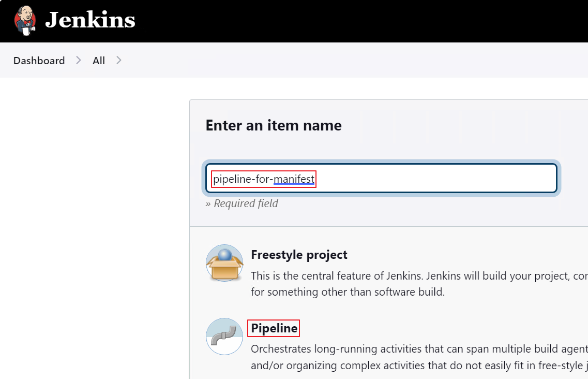The height and width of the screenshot is (379, 588).
Task: Expand the chevron after All breadcrumb
Action: coord(119,60)
